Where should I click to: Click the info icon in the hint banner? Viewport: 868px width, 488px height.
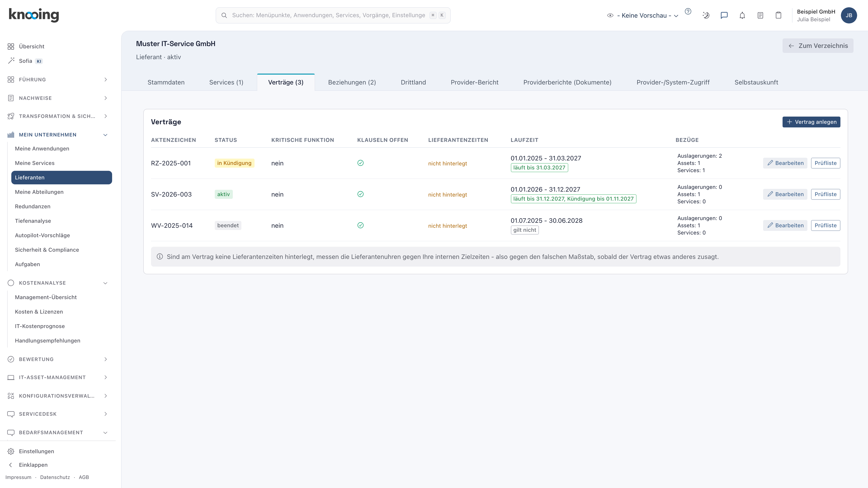160,257
